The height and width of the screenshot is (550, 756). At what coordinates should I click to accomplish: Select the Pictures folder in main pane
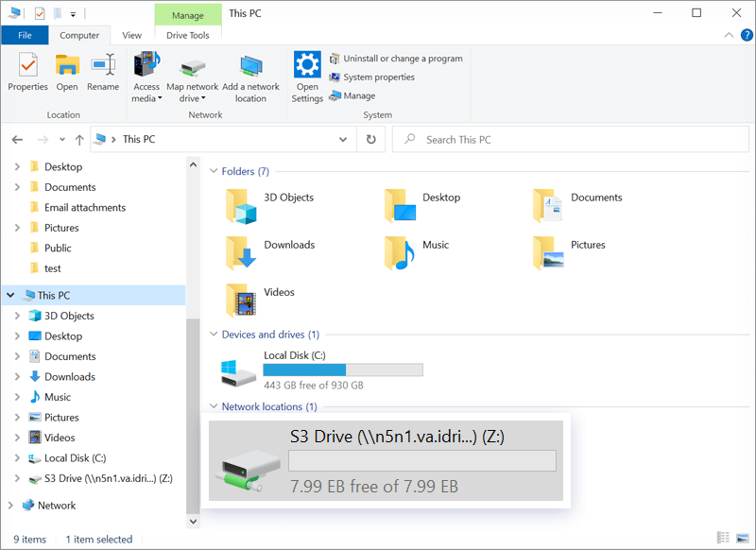(569, 253)
